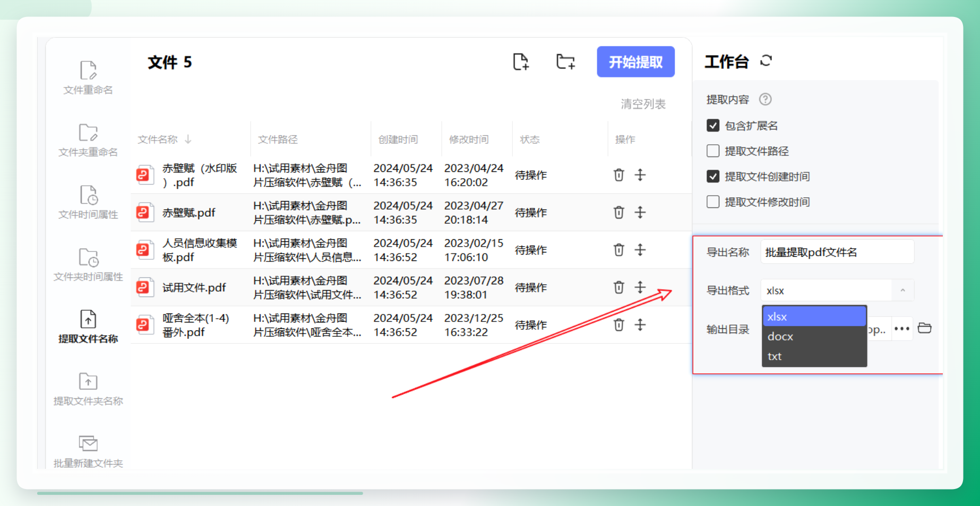Click the move icon for 赤壁赋.pdf

(640, 213)
